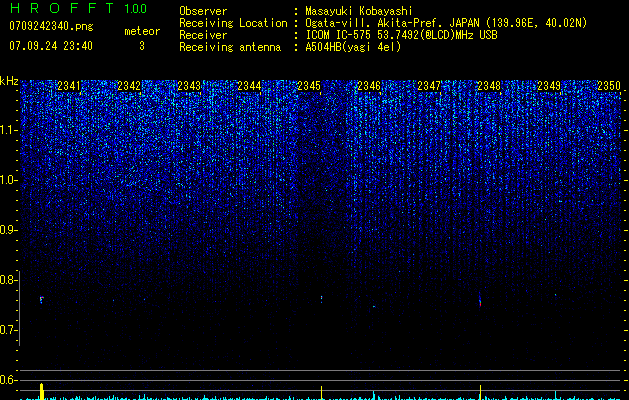Click the 2343 time marker
Viewport: 629px width, 400px height.
189,86
